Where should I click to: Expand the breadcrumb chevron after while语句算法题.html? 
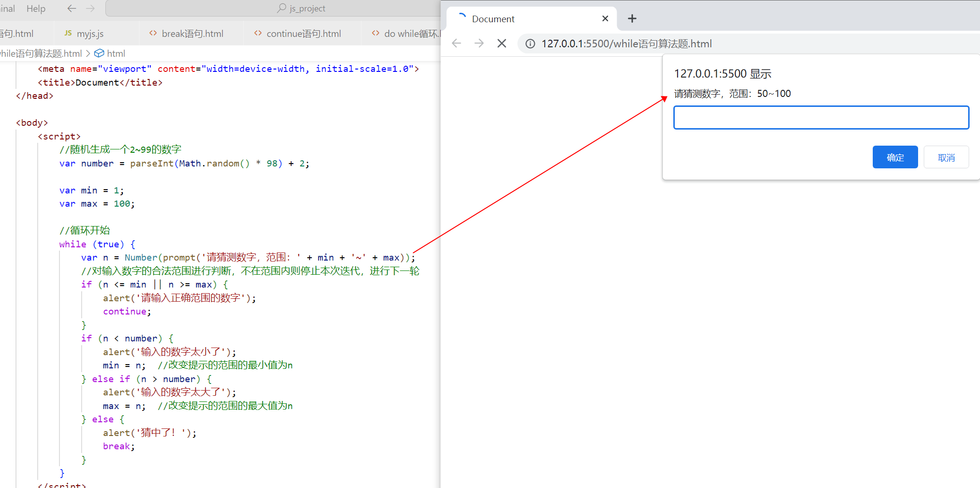click(88, 53)
